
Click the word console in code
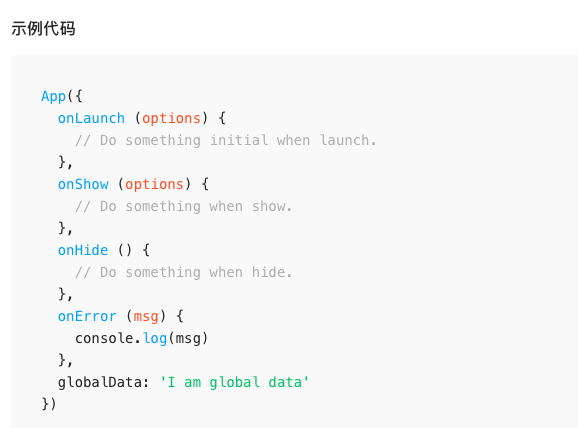tap(104, 338)
